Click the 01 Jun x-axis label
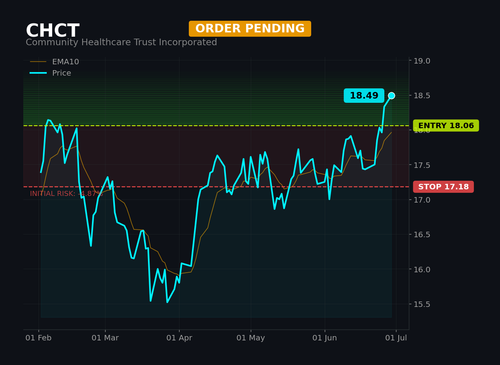The height and width of the screenshot is (365, 500). (325, 338)
